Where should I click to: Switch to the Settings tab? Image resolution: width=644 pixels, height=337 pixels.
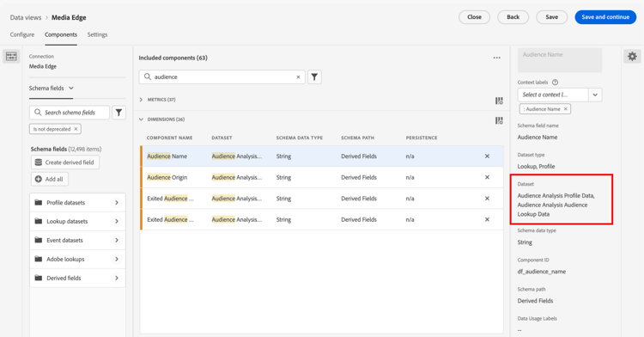(97, 34)
